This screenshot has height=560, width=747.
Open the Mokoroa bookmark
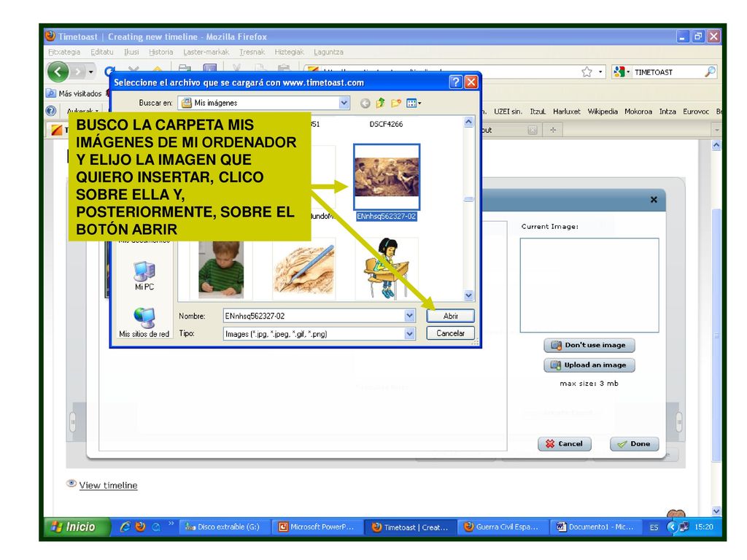(x=638, y=112)
